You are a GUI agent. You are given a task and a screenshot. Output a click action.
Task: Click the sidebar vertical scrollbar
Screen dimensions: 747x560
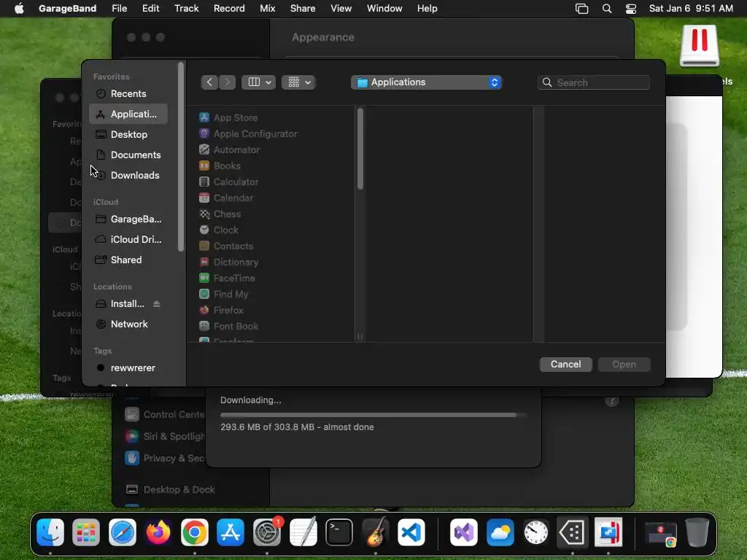(181, 157)
